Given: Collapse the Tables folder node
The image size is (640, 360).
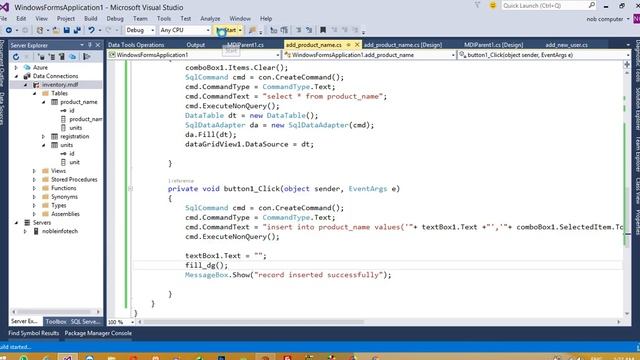Looking at the screenshot, I should (35, 93).
